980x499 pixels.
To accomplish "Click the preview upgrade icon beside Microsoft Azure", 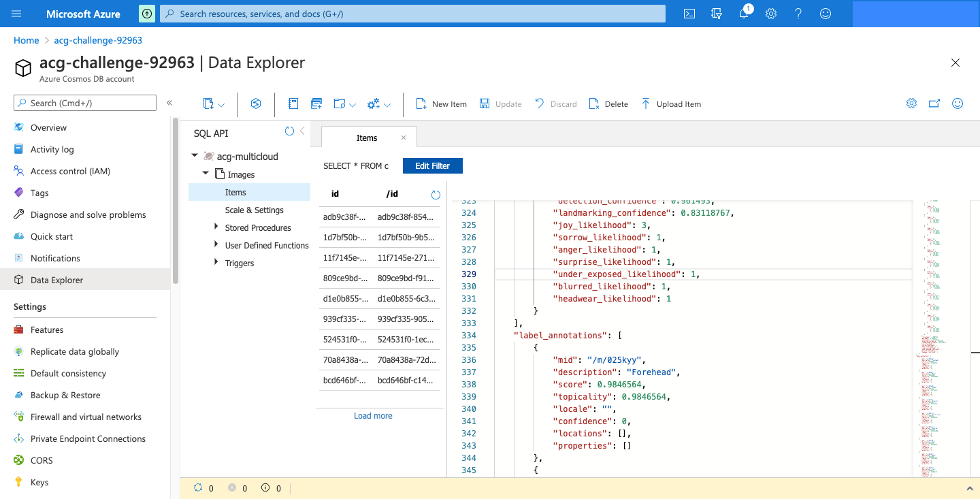I will 146,14.
